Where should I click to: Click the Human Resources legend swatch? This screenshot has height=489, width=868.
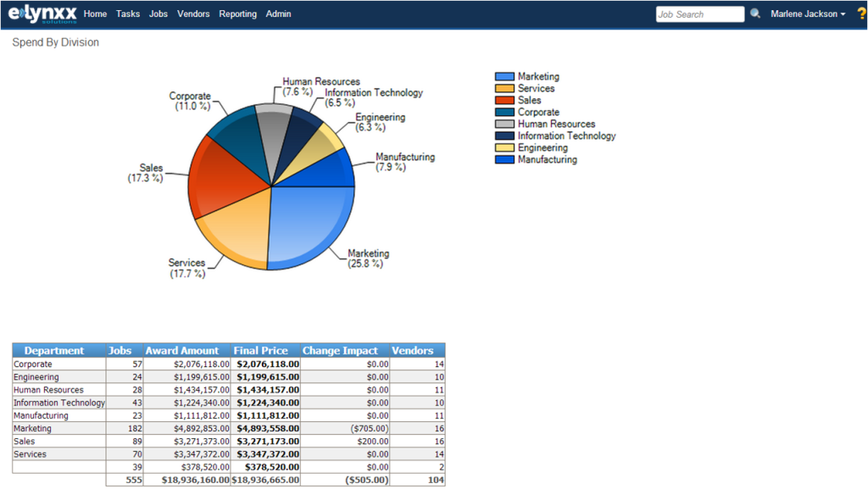pyautogui.click(x=505, y=124)
